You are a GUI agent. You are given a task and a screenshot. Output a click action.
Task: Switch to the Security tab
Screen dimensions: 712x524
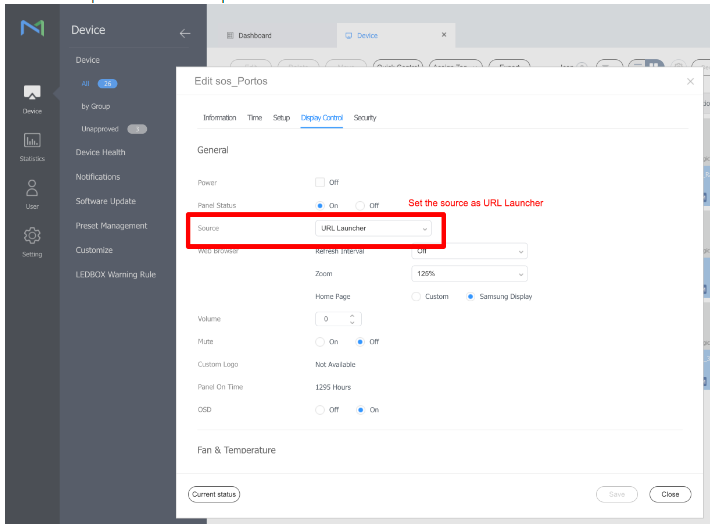pos(365,118)
